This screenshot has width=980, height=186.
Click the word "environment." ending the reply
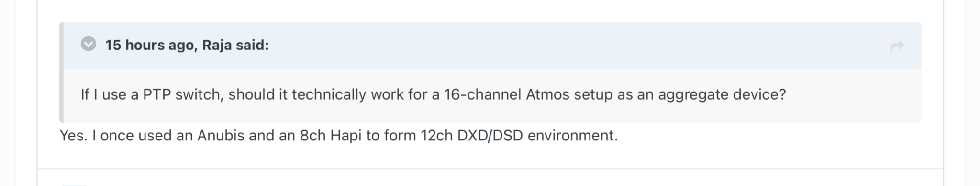point(573,136)
